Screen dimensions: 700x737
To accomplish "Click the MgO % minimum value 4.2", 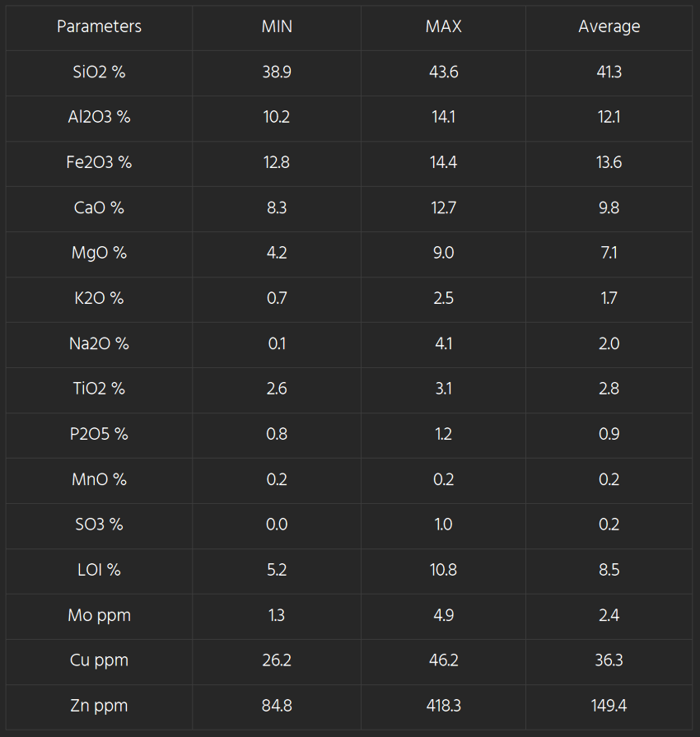I will coord(277,253).
